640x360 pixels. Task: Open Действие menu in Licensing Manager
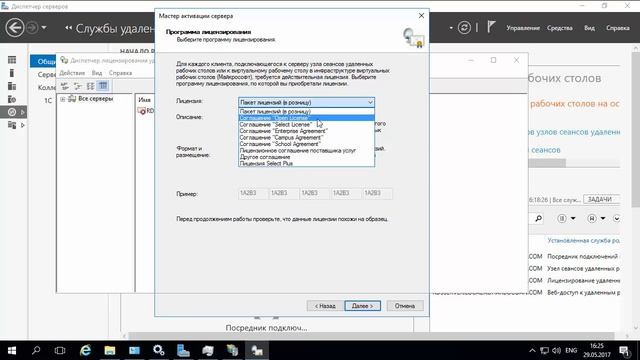[72, 73]
